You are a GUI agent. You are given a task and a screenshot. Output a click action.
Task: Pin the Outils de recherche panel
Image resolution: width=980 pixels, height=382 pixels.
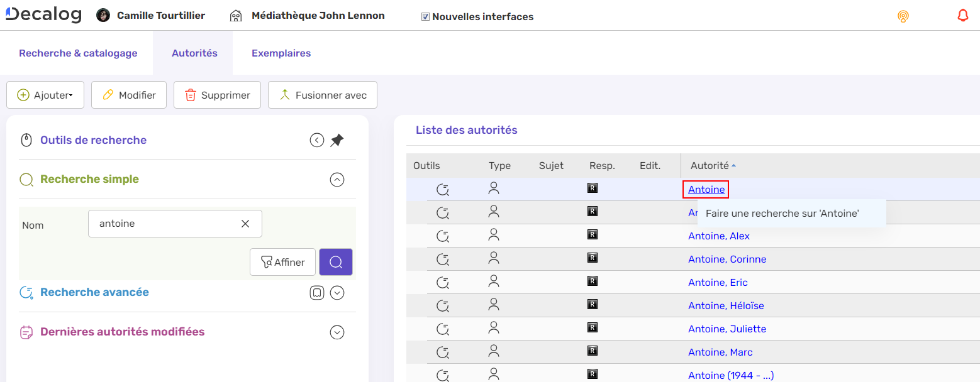point(337,139)
